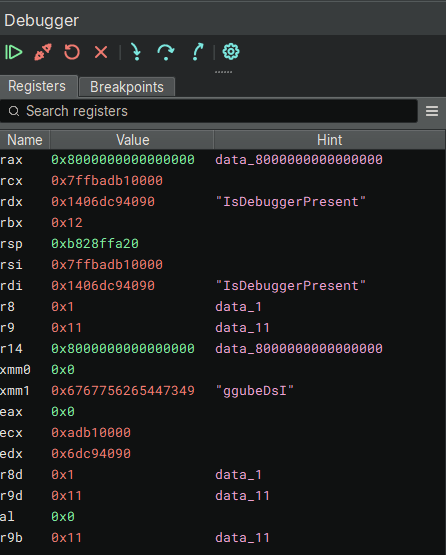Click the Debugger panel title
The height and width of the screenshot is (555, 446).
[x=41, y=21]
